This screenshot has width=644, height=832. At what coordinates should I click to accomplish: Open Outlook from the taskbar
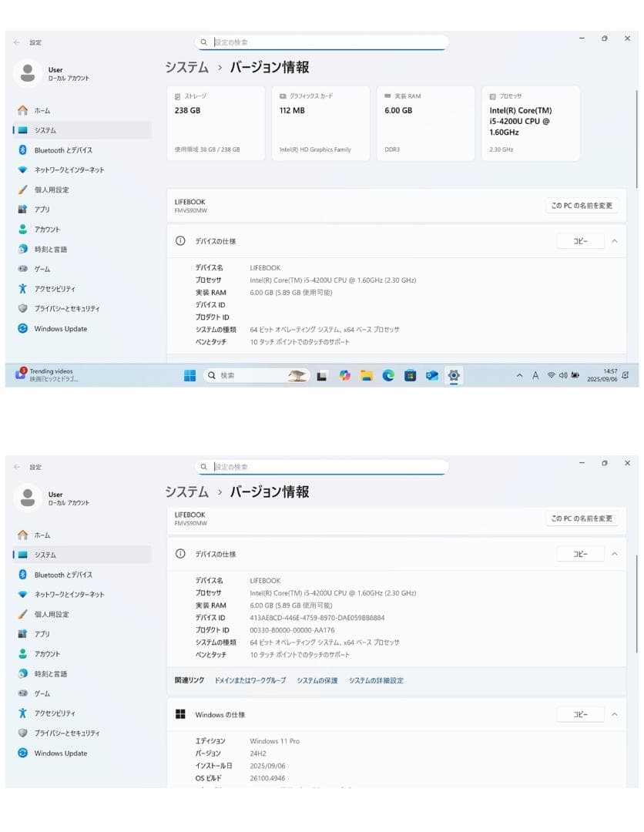click(432, 375)
